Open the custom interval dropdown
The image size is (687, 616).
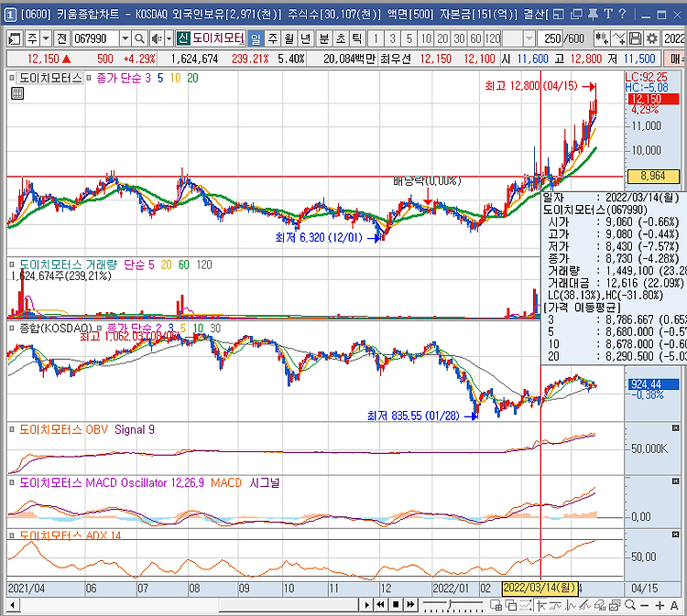pos(529,39)
